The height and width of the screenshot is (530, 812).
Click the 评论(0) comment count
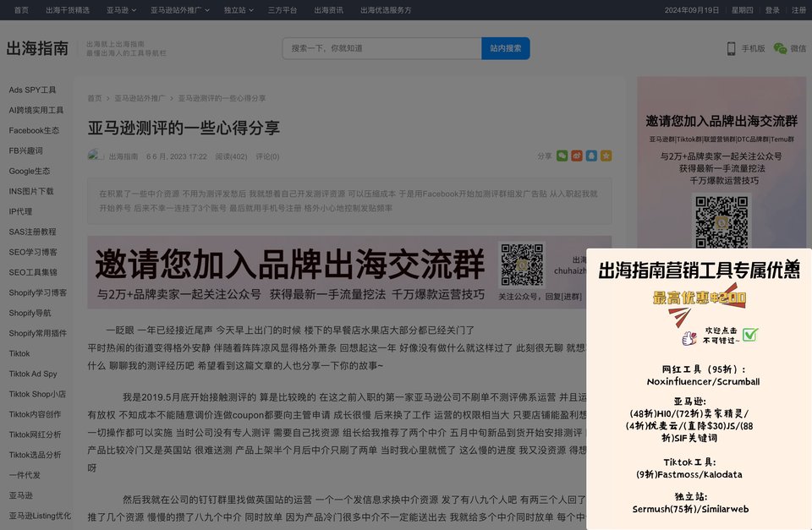coord(267,156)
